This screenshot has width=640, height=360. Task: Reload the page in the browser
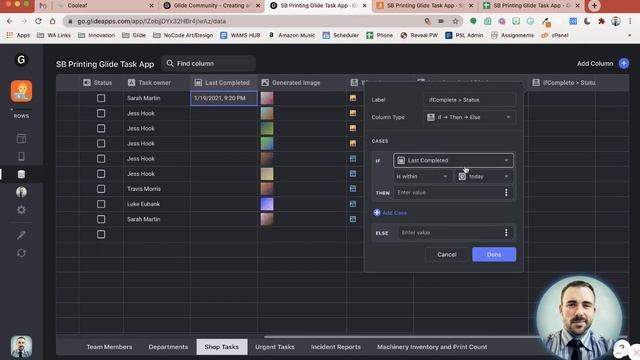point(38,21)
